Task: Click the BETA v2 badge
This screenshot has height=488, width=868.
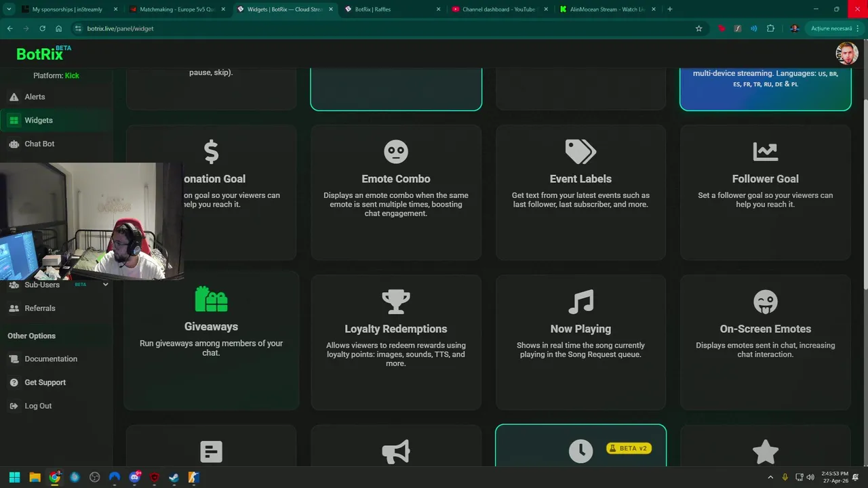Action: tap(629, 449)
